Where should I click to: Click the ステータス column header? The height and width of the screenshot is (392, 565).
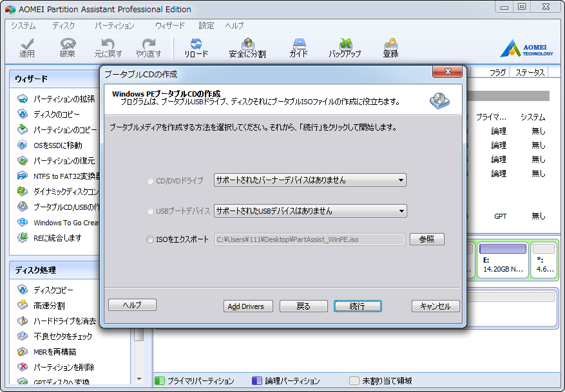point(530,73)
